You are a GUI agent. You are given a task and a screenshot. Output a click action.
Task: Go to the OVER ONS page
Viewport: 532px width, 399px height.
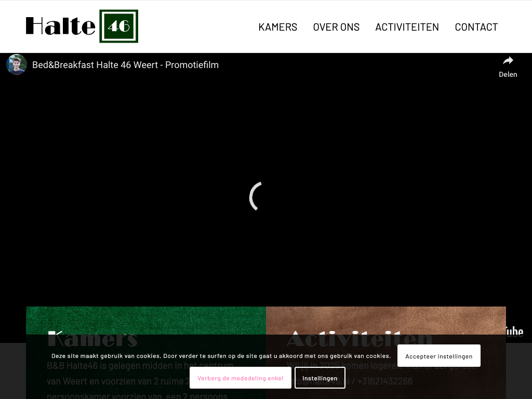pos(336,27)
